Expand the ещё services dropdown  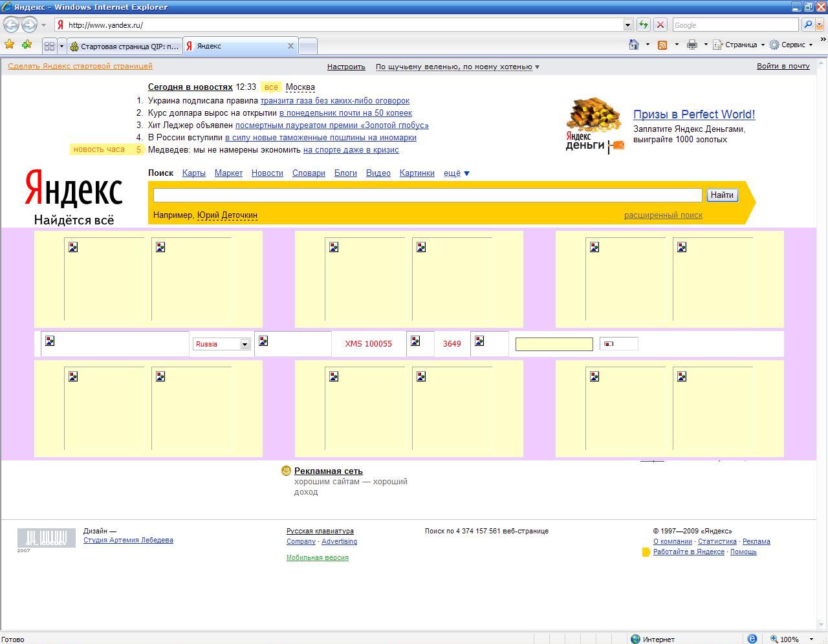457,173
